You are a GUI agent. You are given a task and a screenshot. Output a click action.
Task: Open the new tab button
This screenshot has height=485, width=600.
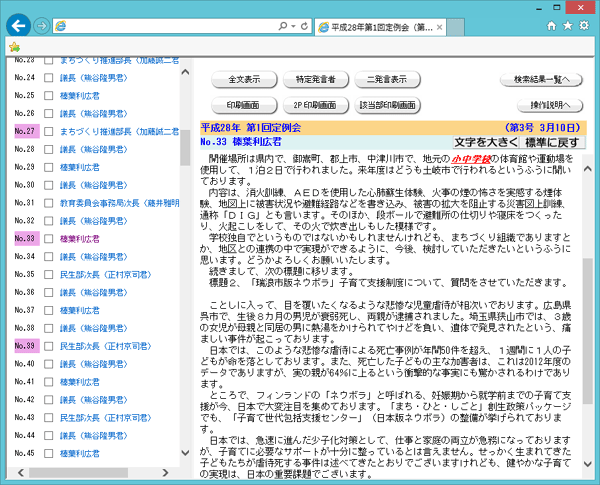(455, 27)
